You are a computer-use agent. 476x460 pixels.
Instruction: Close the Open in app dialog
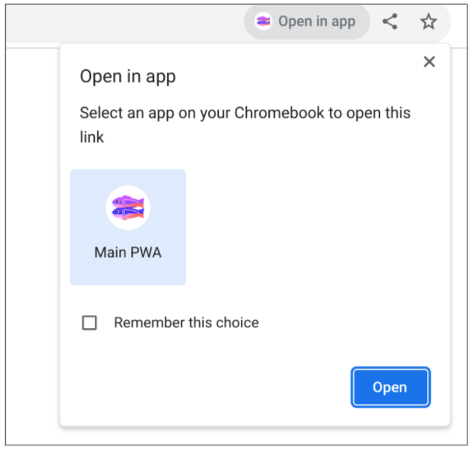point(429,61)
